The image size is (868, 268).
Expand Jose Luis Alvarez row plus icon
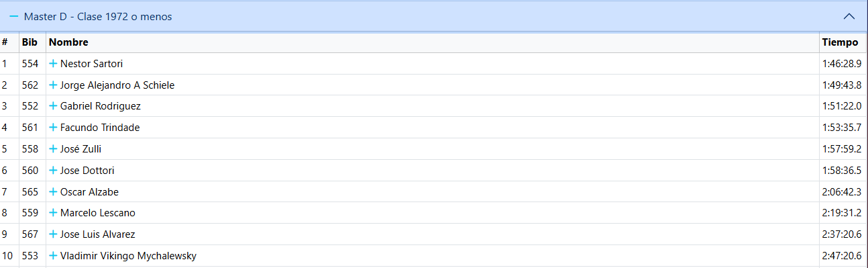pyautogui.click(x=53, y=234)
